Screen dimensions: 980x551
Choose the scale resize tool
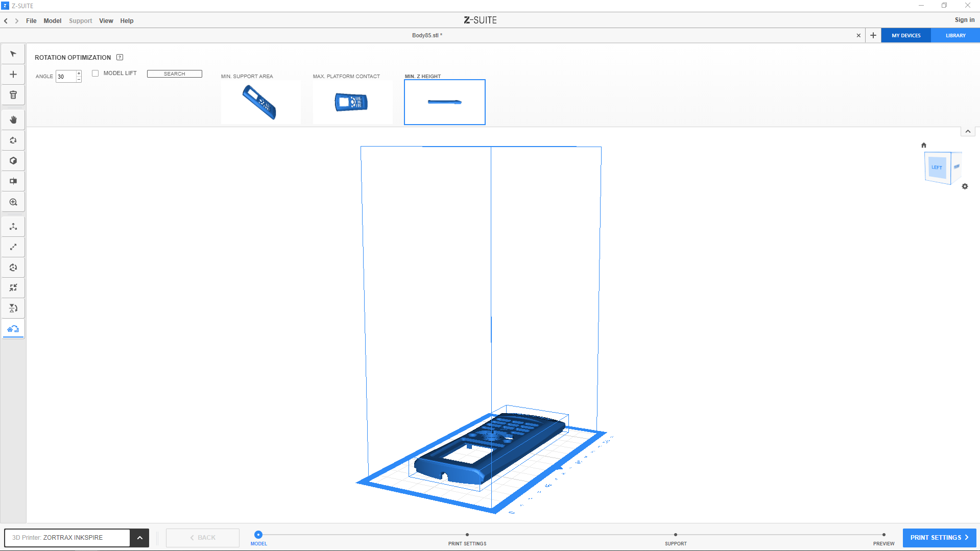pos(13,247)
